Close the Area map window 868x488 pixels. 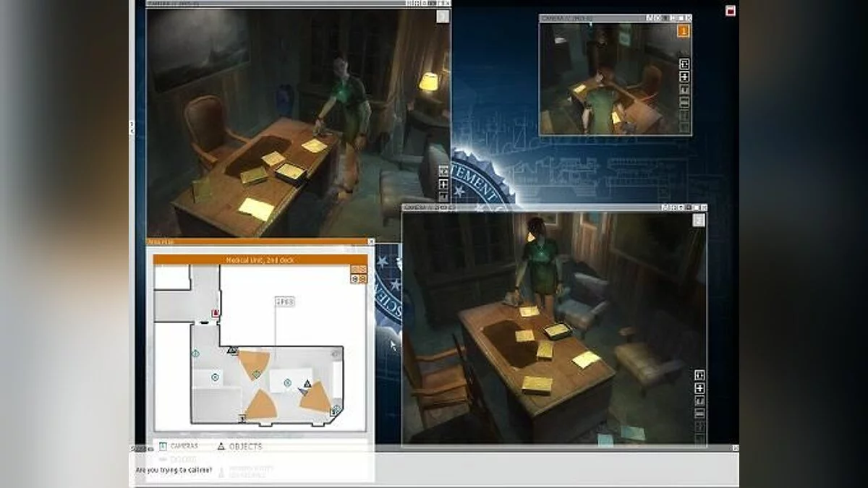click(x=371, y=241)
